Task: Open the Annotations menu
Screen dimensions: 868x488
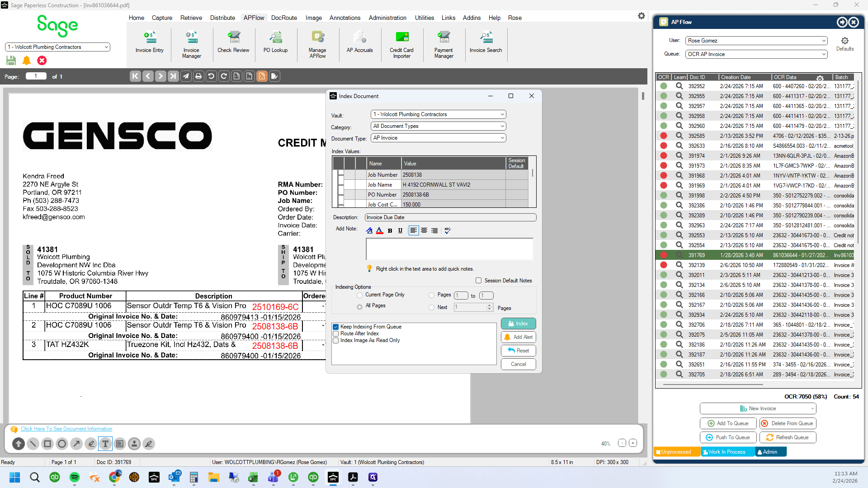Action: click(x=345, y=18)
